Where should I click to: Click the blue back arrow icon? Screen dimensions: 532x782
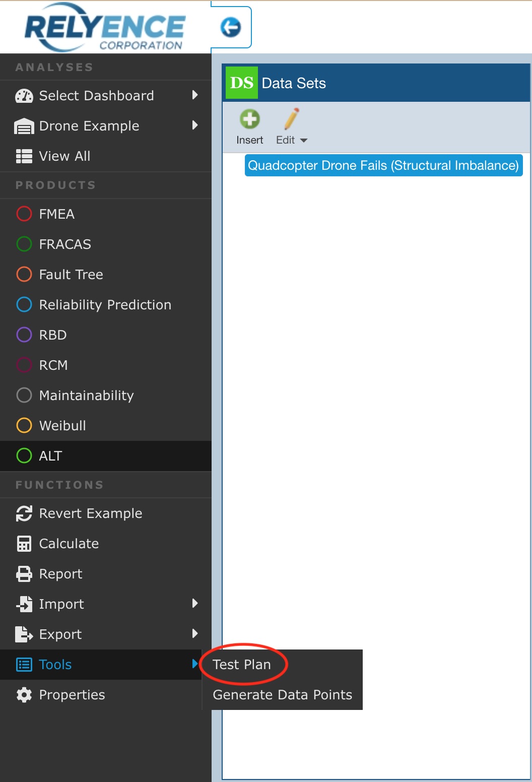click(x=231, y=27)
